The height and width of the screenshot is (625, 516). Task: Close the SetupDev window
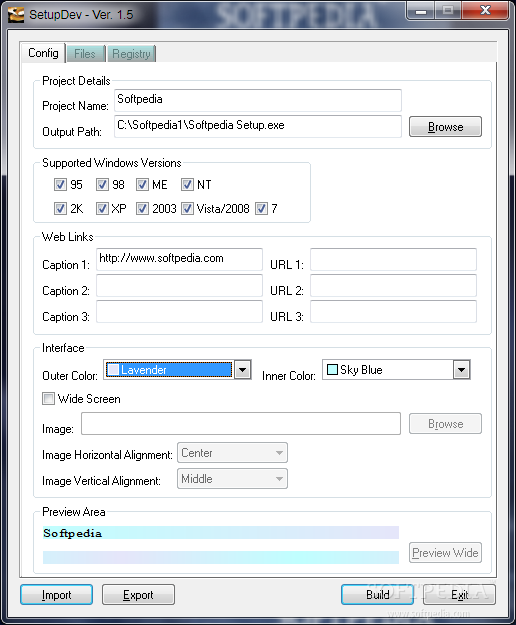tap(485, 11)
